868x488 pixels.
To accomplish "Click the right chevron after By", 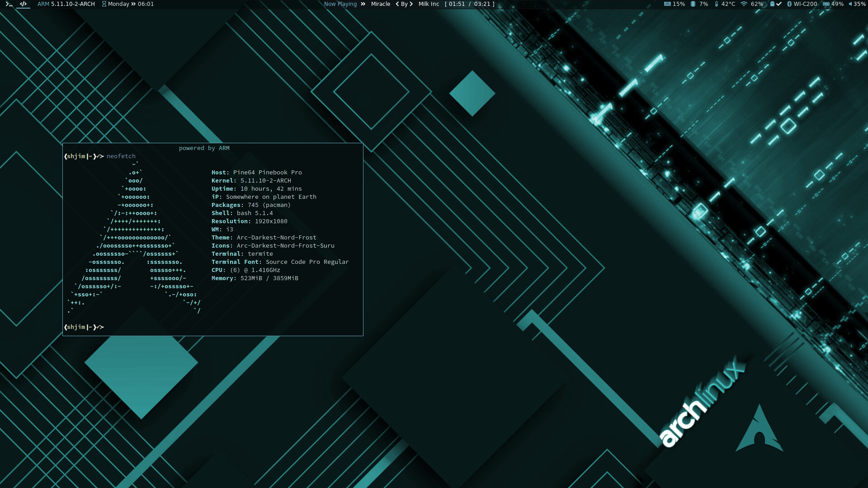I will pyautogui.click(x=411, y=4).
